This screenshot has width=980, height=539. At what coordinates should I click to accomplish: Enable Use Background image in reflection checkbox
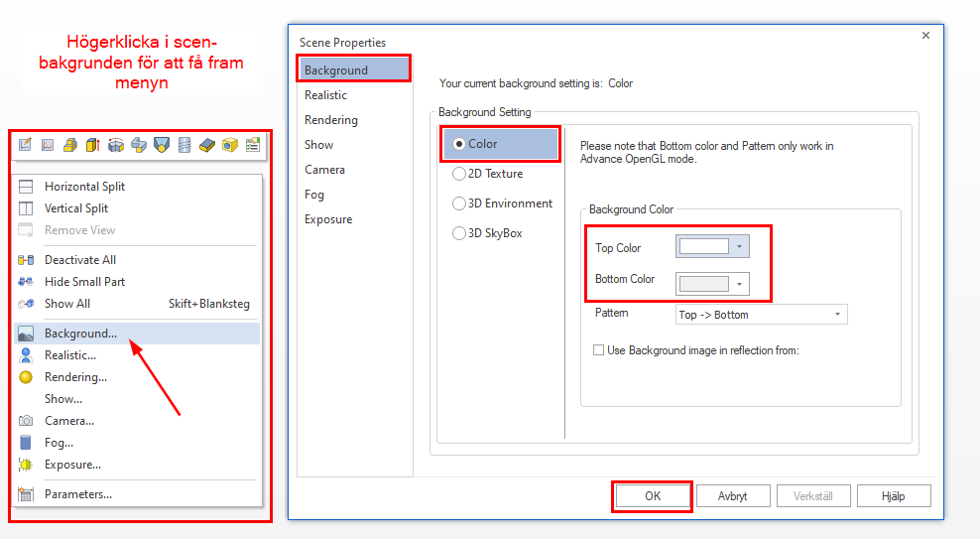point(599,350)
